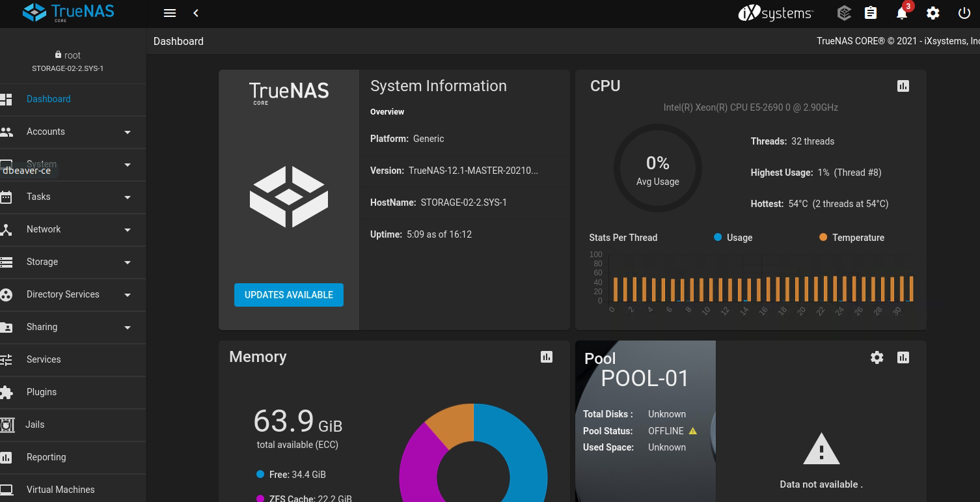Expand the System menu arrow
980x502 pixels.
point(128,165)
